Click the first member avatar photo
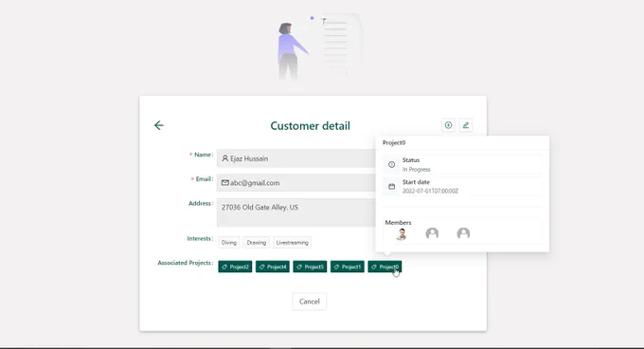Screen dimensions: 644x349 (402, 234)
